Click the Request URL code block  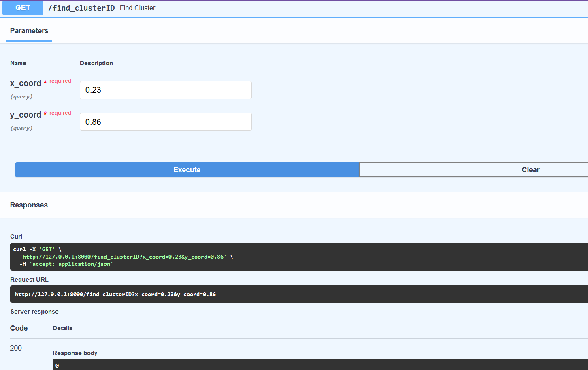click(x=299, y=294)
